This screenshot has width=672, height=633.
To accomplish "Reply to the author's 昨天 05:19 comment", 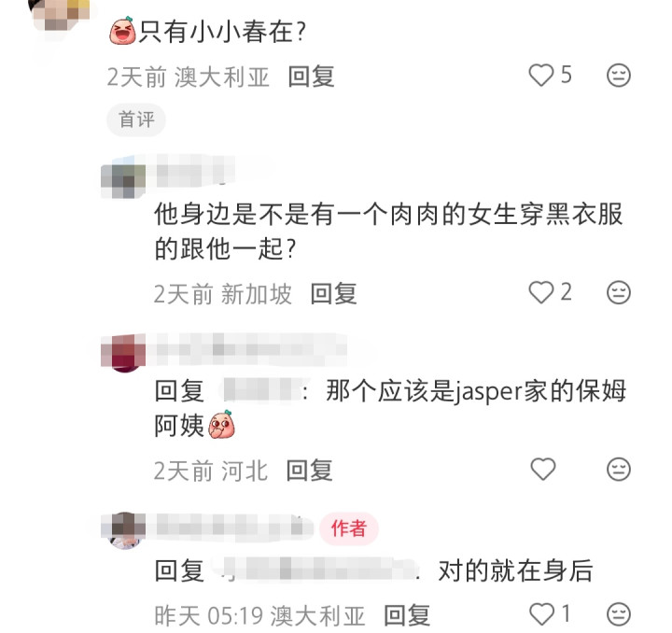I will pyautogui.click(x=407, y=615).
